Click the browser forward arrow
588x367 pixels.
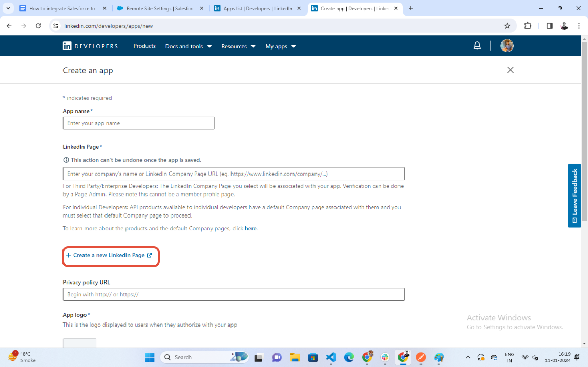24,26
